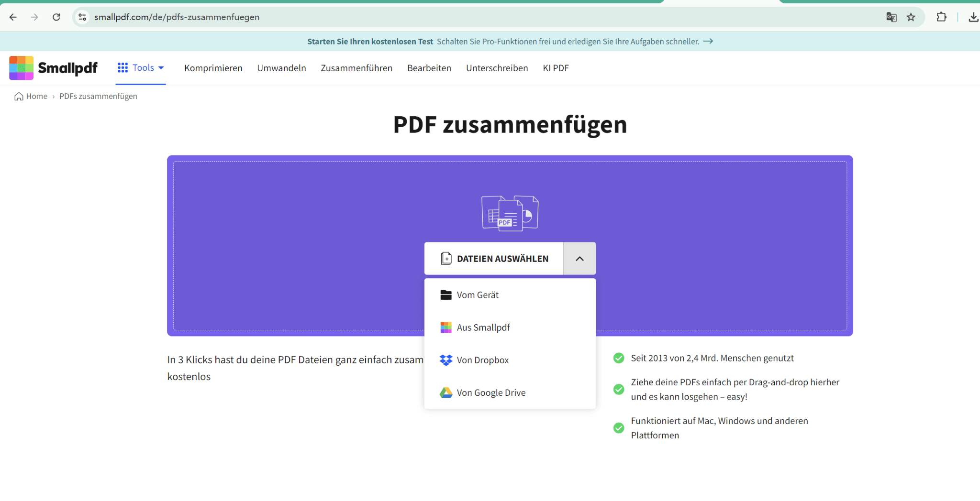Open KI PDF in the navigation
Image resolution: width=980 pixels, height=501 pixels.
(556, 68)
